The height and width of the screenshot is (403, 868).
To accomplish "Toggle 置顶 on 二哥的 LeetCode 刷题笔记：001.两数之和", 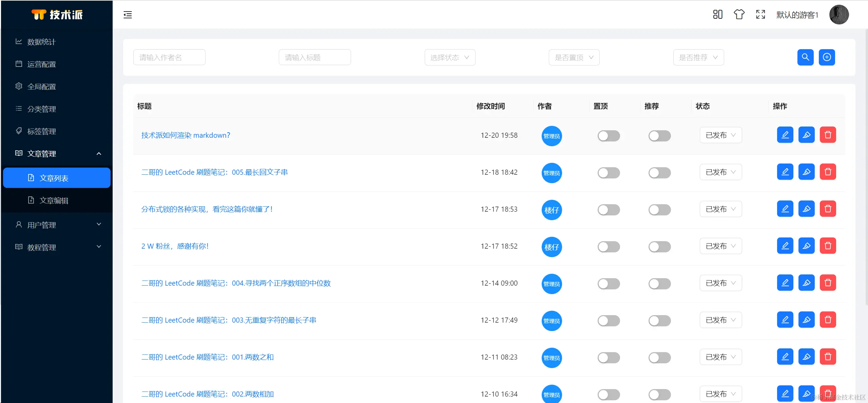I will pyautogui.click(x=609, y=358).
